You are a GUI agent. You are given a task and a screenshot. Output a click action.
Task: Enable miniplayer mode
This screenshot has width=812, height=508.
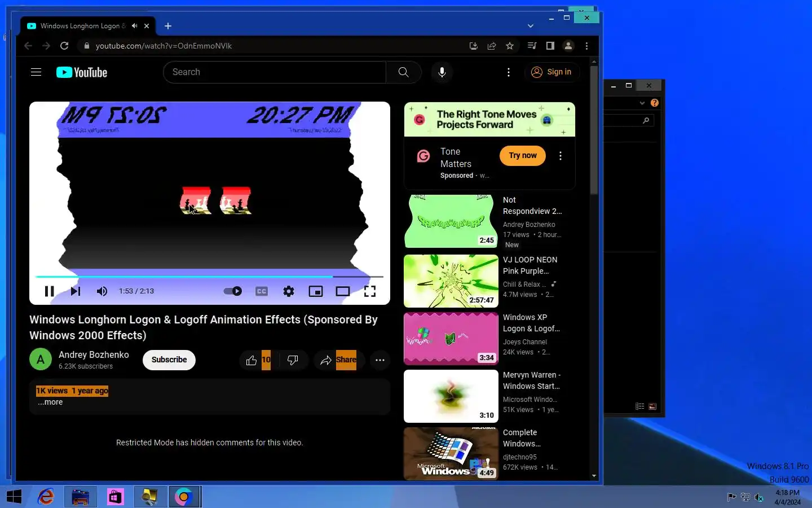pos(316,291)
